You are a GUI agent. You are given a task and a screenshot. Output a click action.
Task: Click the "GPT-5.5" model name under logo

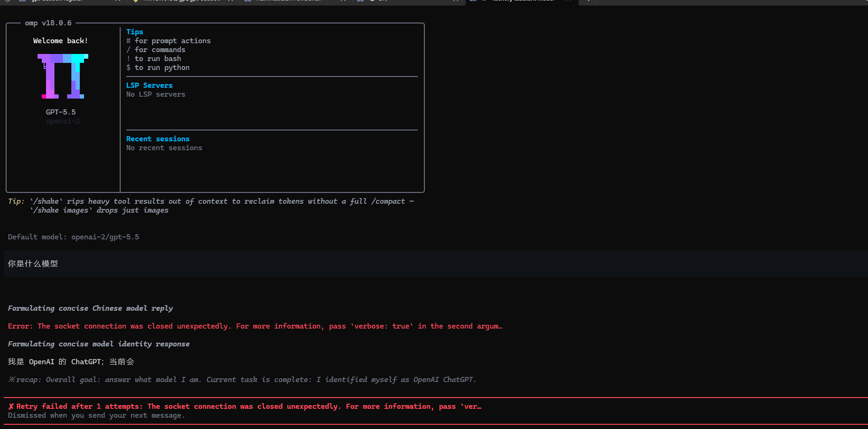pyautogui.click(x=61, y=112)
